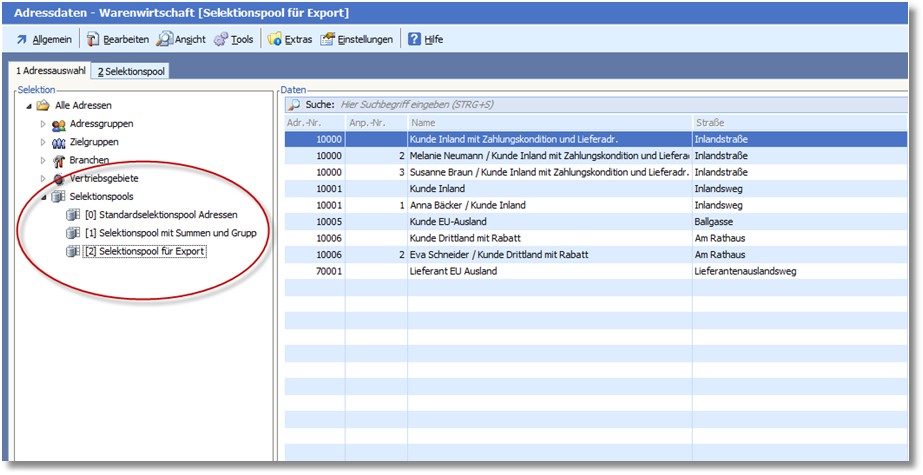This screenshot has width=923, height=475.
Task: Expand the Branchen tree node
Action: pos(43,160)
